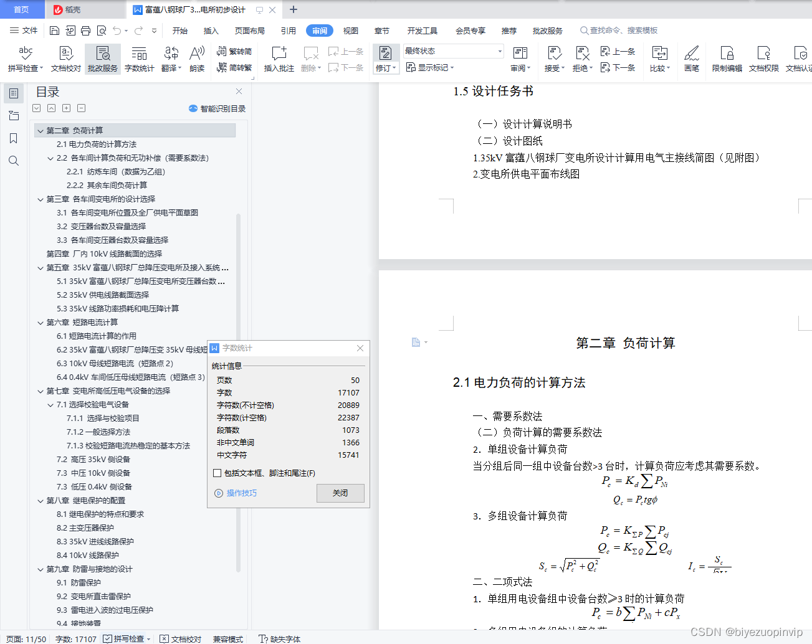Run 文档校对 document proofing
The image size is (812, 644).
(65, 59)
